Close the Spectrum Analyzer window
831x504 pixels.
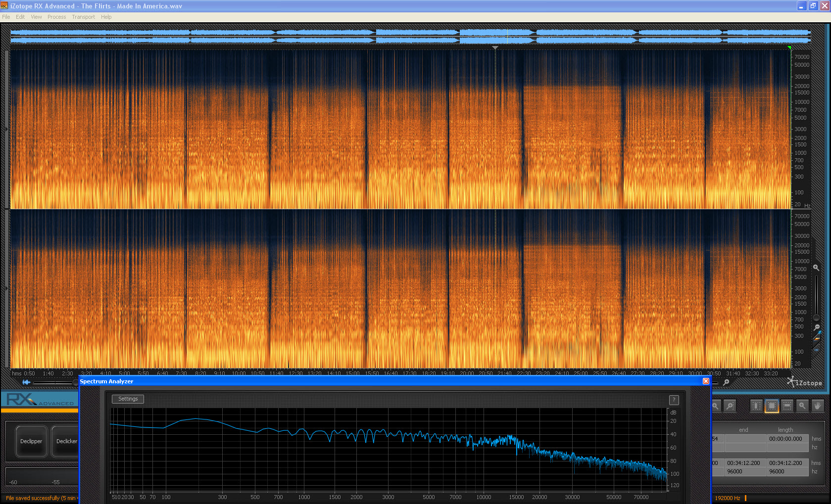click(706, 381)
